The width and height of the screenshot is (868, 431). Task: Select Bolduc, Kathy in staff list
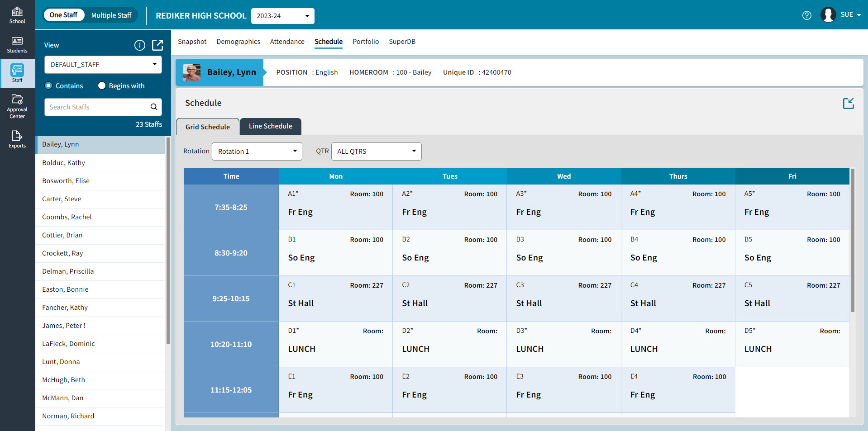[100, 163]
